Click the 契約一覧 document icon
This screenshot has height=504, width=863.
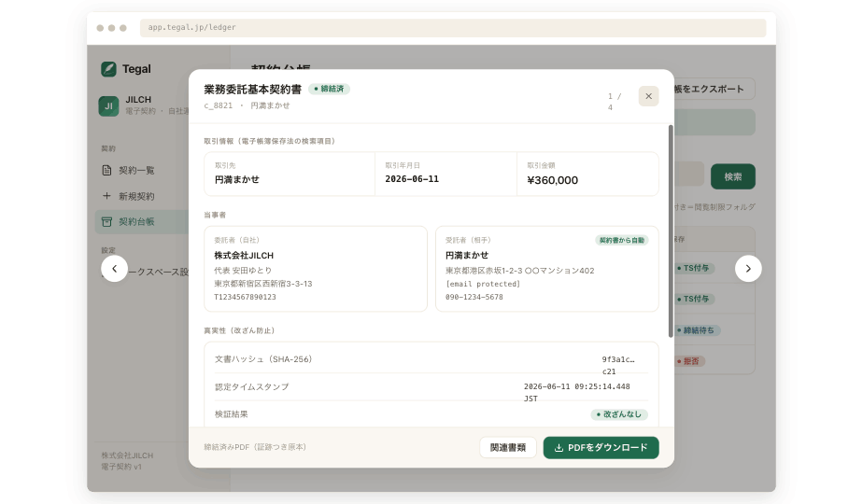click(106, 170)
